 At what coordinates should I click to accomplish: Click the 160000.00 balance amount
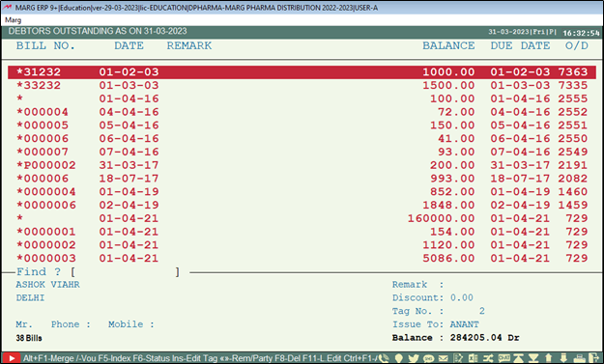coord(441,218)
